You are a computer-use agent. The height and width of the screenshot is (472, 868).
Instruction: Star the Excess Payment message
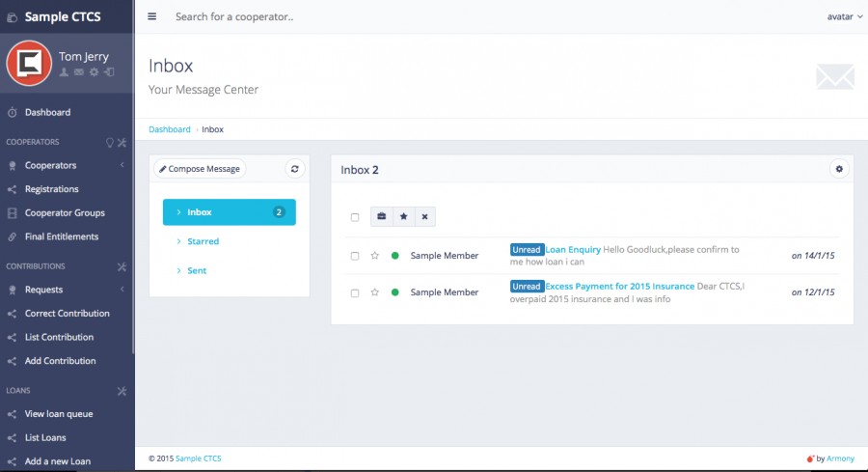coord(375,292)
